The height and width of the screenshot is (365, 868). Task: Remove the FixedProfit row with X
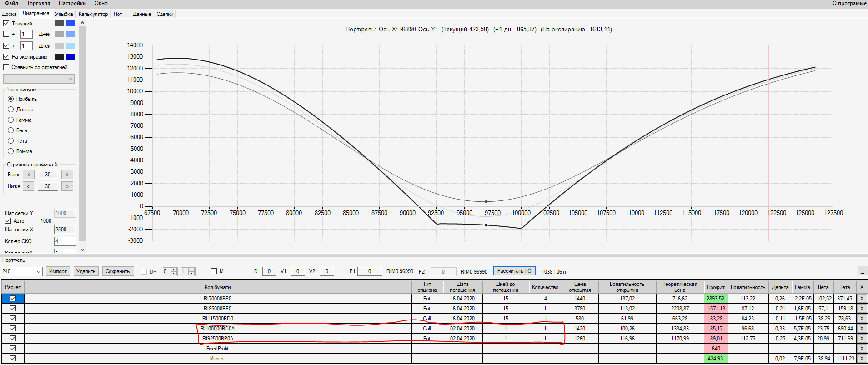(861, 349)
